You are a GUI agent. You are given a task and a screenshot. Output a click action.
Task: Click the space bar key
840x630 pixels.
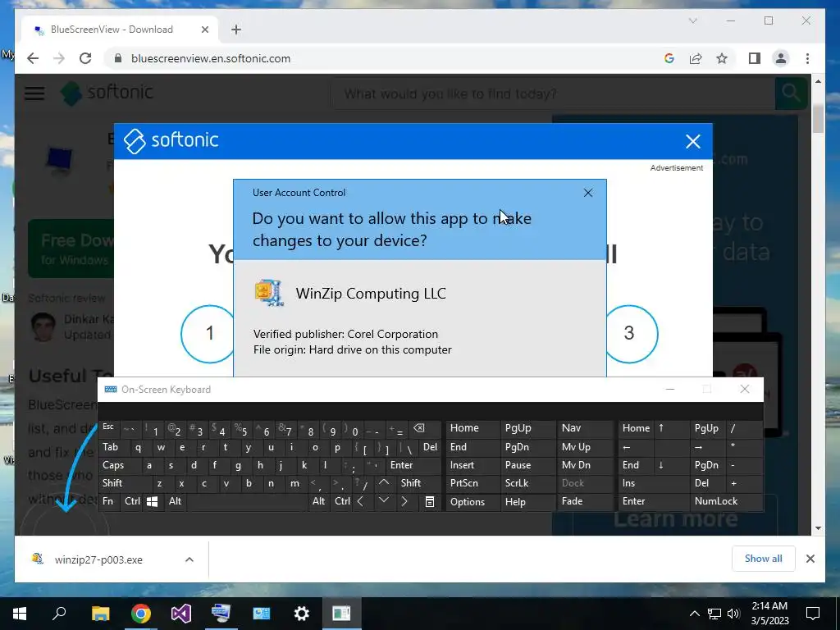(x=247, y=501)
